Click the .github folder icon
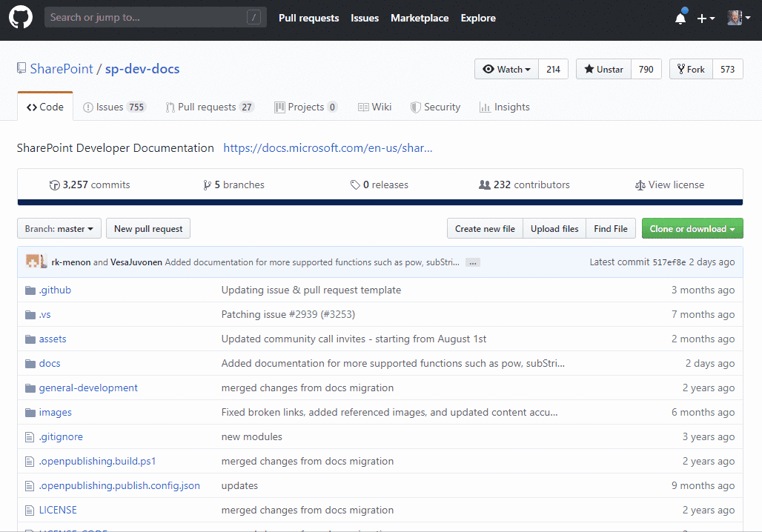This screenshot has width=762, height=532. tap(30, 290)
